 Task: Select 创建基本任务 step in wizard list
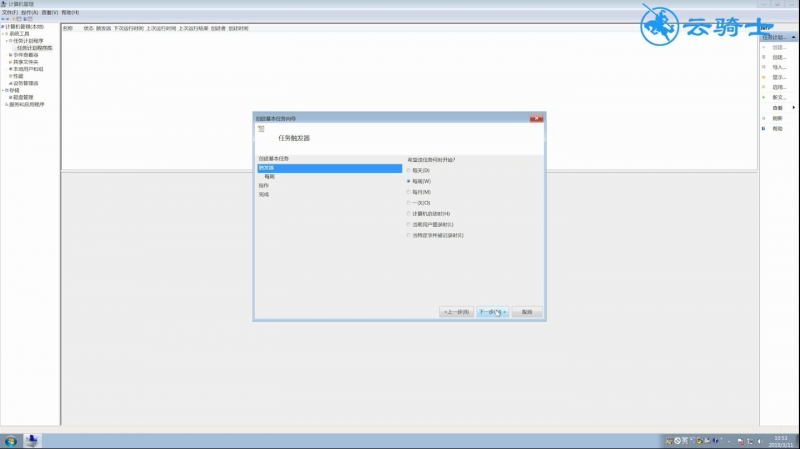coord(273,159)
